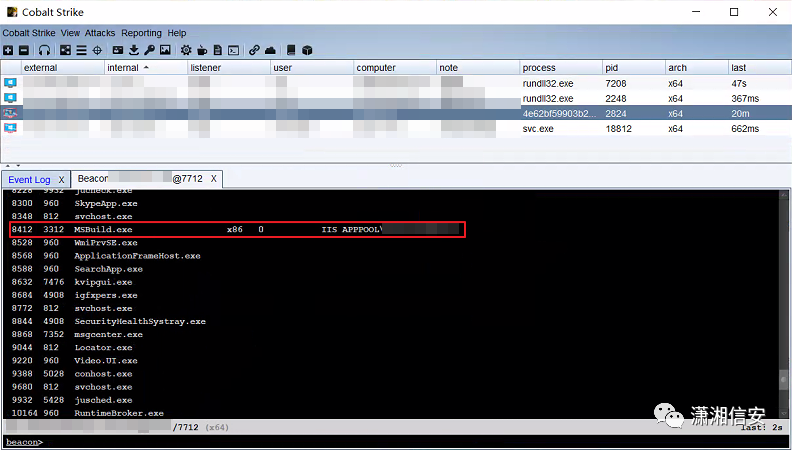The height and width of the screenshot is (451, 792).
Task: Switch to the Session Table view icon
Action: pyautogui.click(x=81, y=50)
